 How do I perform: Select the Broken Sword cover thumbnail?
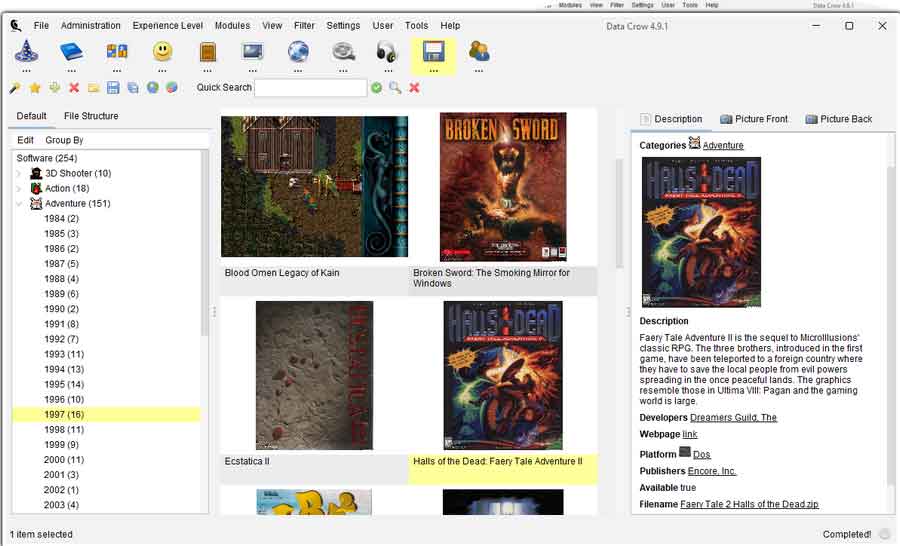(503, 187)
